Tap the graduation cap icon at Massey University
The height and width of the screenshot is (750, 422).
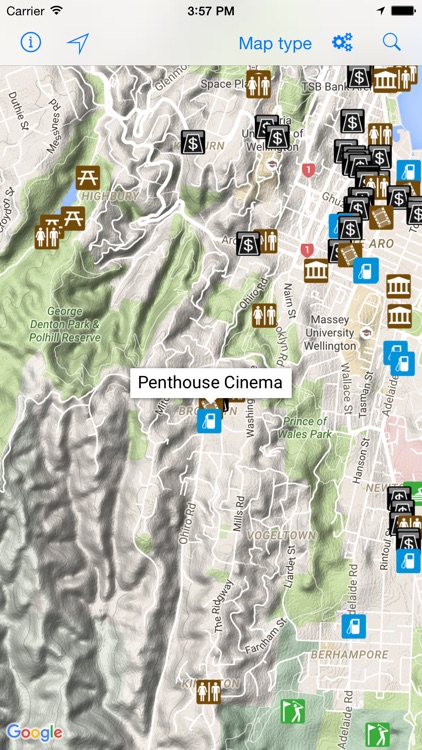click(366, 332)
